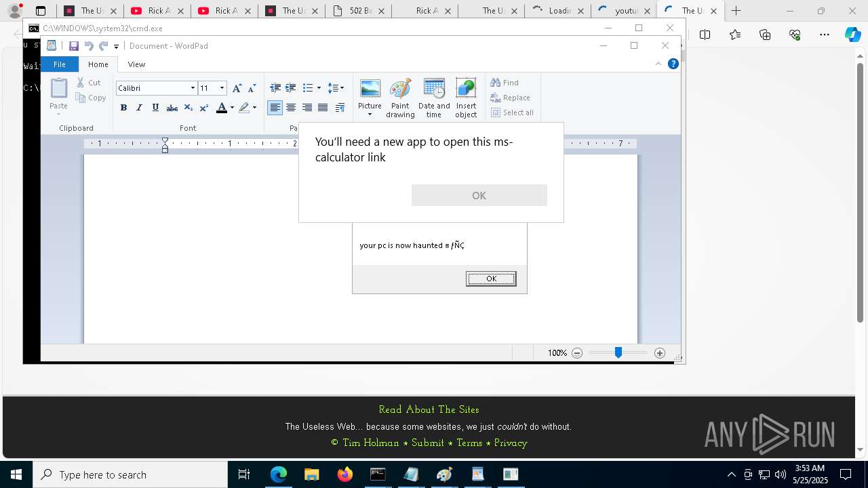Click the Paint drawing icon
The width and height of the screenshot is (868, 488).
(x=400, y=98)
